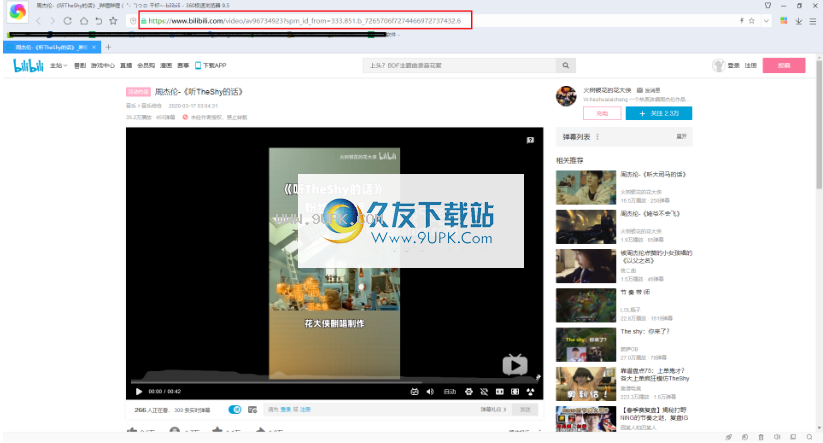Click the bilibili search input field
This screenshot has width=823, height=443.
coord(459,66)
